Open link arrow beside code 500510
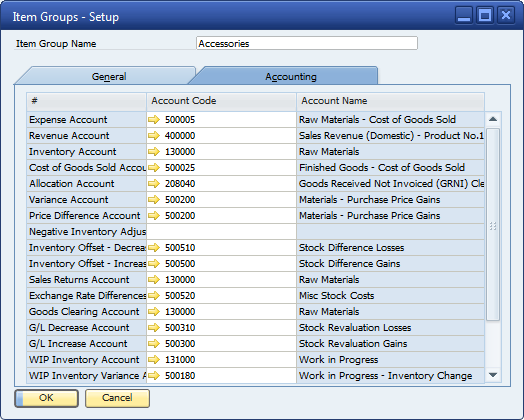 154,248
